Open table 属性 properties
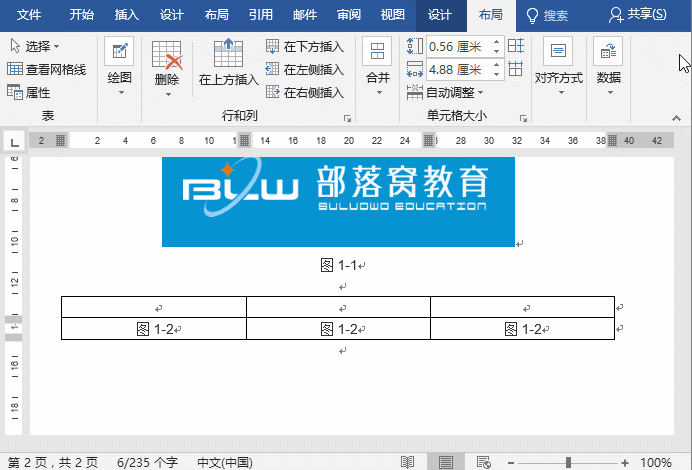The width and height of the screenshot is (692, 470). [29, 92]
